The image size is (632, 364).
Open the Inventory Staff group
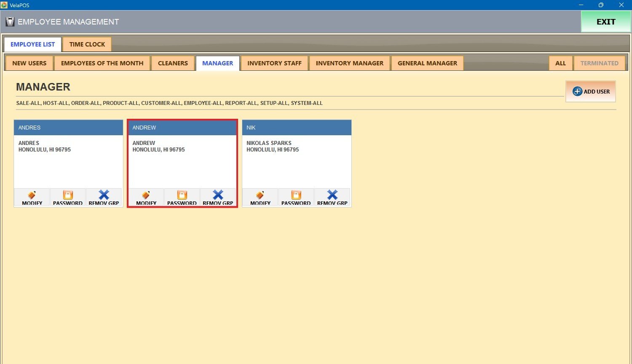tap(274, 63)
